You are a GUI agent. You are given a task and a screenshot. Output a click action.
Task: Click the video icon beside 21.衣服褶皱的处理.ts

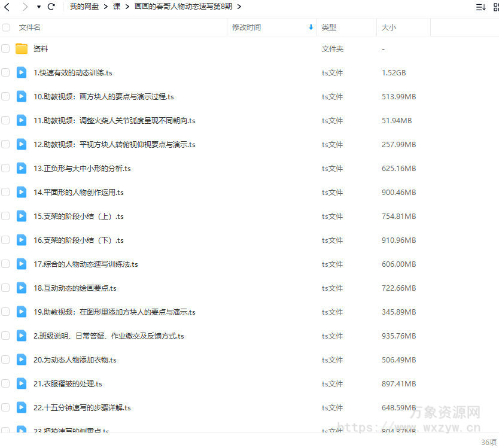point(22,383)
